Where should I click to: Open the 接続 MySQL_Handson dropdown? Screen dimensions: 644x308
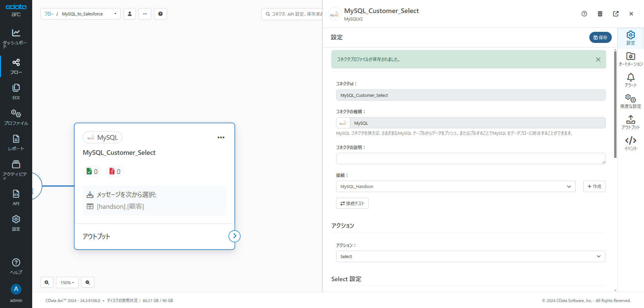[455, 186]
